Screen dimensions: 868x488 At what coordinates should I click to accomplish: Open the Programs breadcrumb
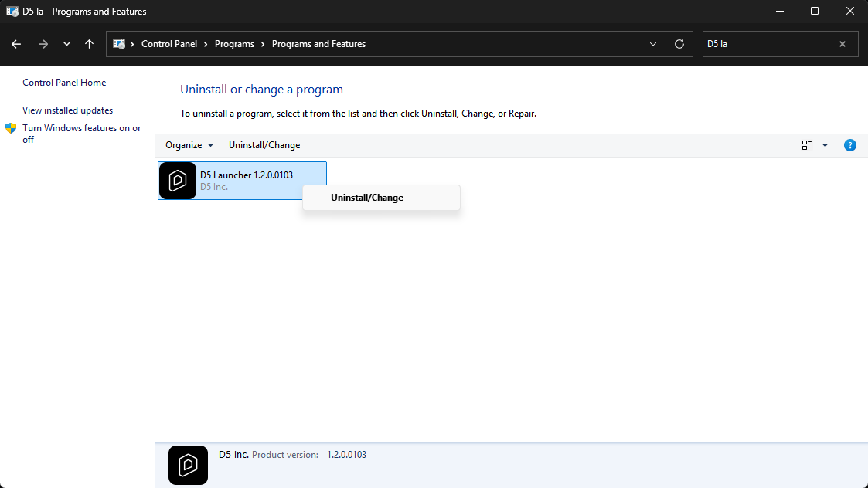(x=234, y=44)
